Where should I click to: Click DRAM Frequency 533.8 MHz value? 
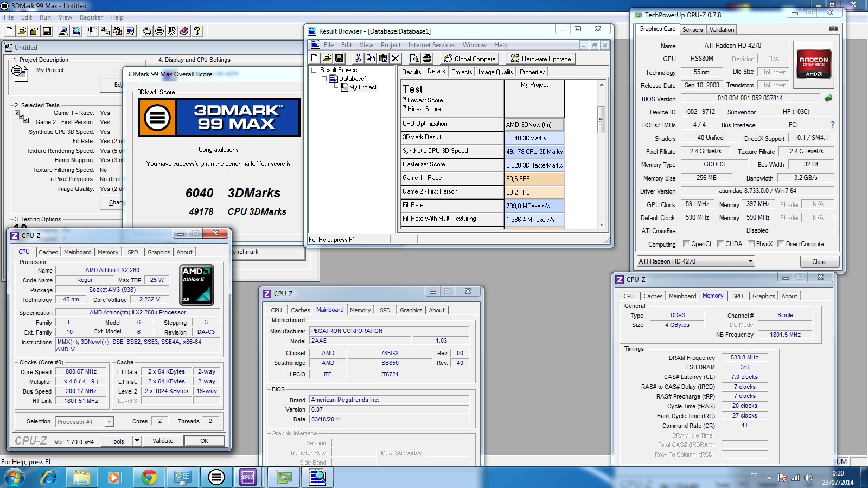pos(744,358)
